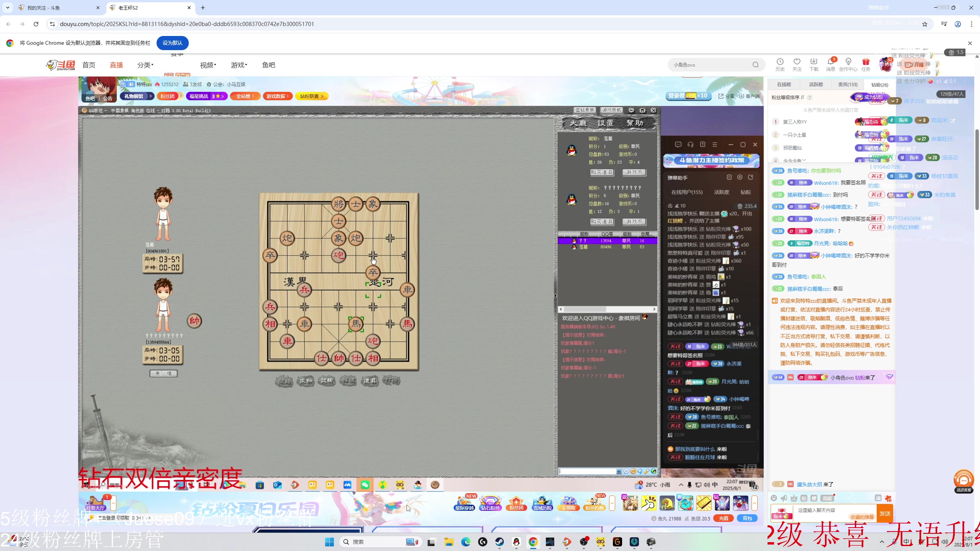Open the 任务 gift box icon
This screenshot has width=980, height=551.
[866, 64]
